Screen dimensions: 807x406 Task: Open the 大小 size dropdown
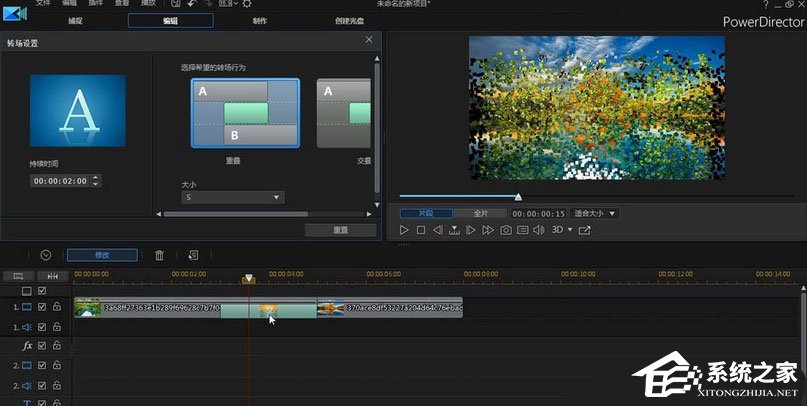233,198
